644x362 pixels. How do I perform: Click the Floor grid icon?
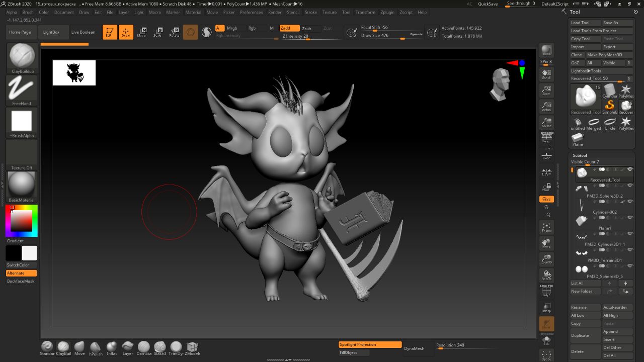pyautogui.click(x=546, y=156)
